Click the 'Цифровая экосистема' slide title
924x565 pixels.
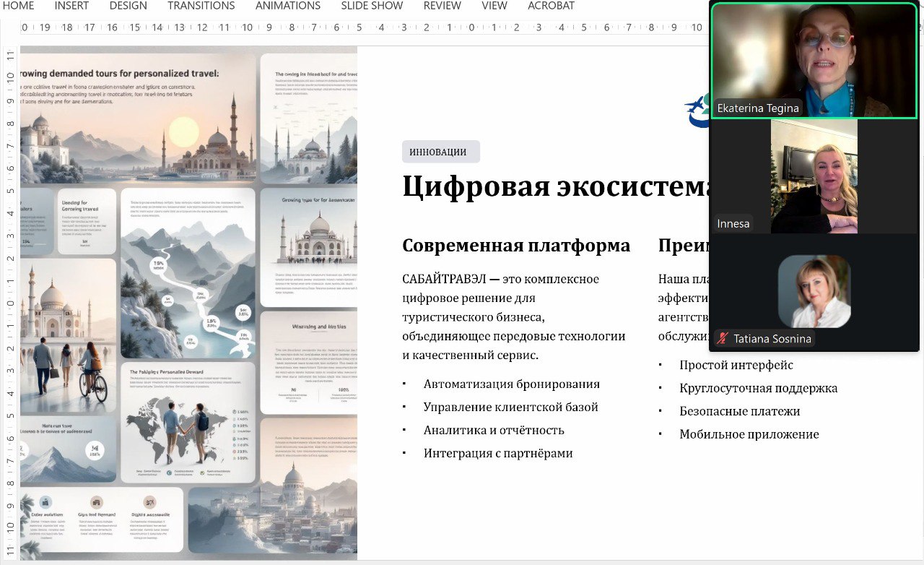556,186
